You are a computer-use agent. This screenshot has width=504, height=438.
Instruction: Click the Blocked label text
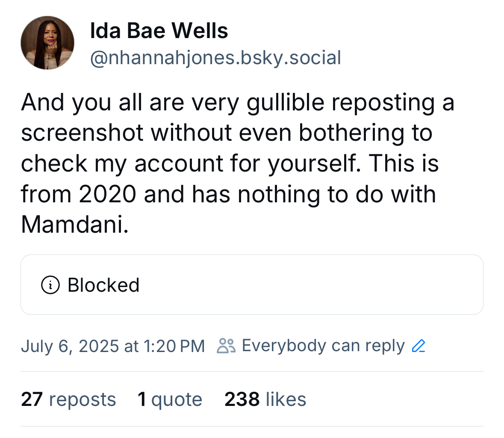coord(103,285)
